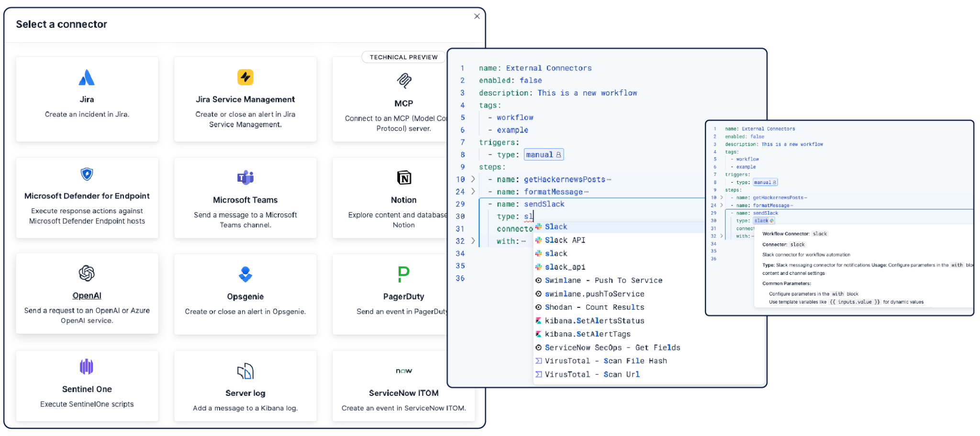The image size is (980, 436).
Task: Expand the folded 'with:' block on line 32
Action: [473, 241]
